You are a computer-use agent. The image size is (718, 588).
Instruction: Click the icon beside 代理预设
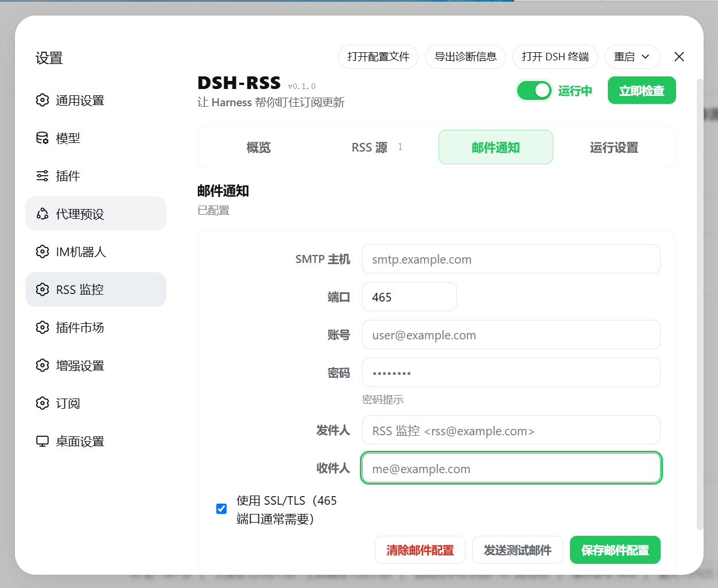click(42, 214)
